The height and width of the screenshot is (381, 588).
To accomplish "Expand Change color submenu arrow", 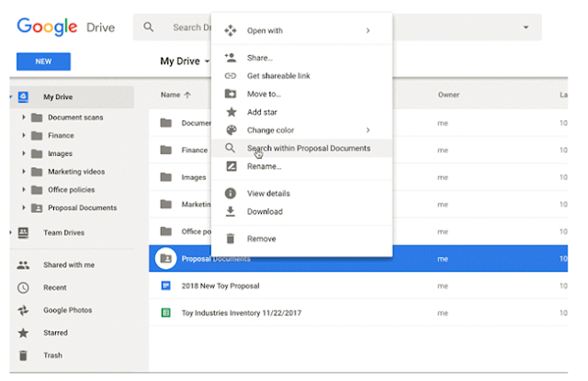I will coord(367,130).
